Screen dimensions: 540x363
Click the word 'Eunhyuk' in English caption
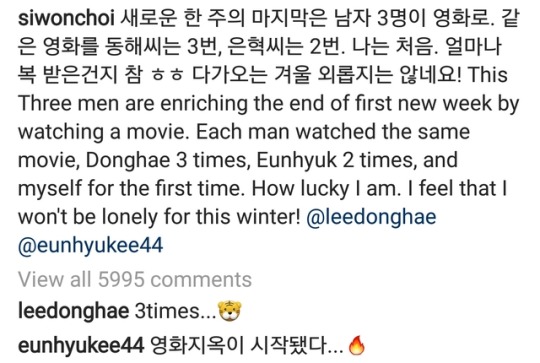point(297,161)
